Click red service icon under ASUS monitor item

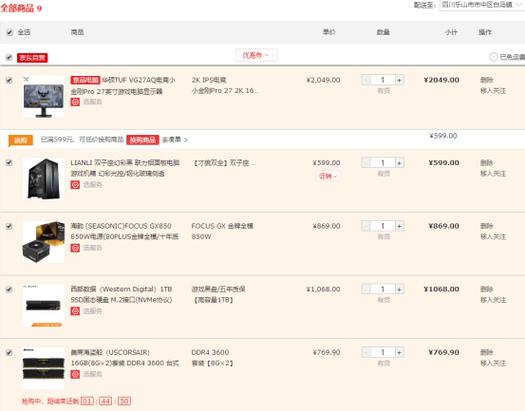point(75,102)
